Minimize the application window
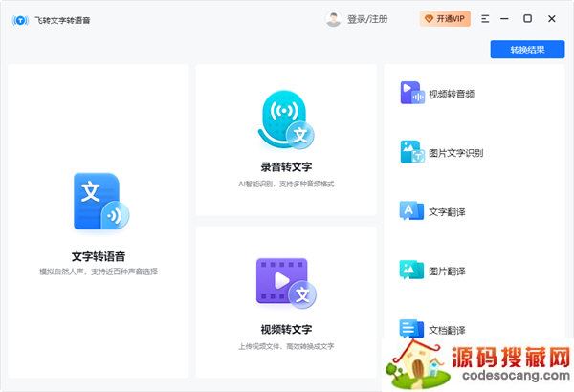The height and width of the screenshot is (392, 574). tap(504, 19)
